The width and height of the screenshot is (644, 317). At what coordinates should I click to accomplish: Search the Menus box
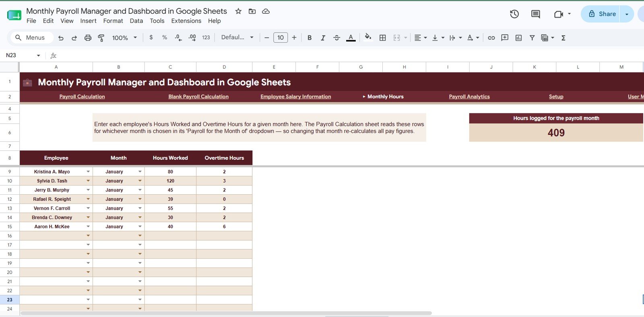point(32,37)
